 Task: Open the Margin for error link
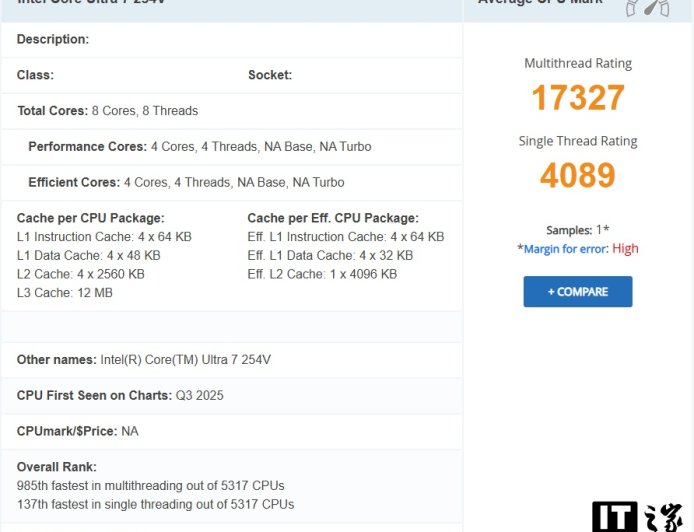tap(566, 249)
